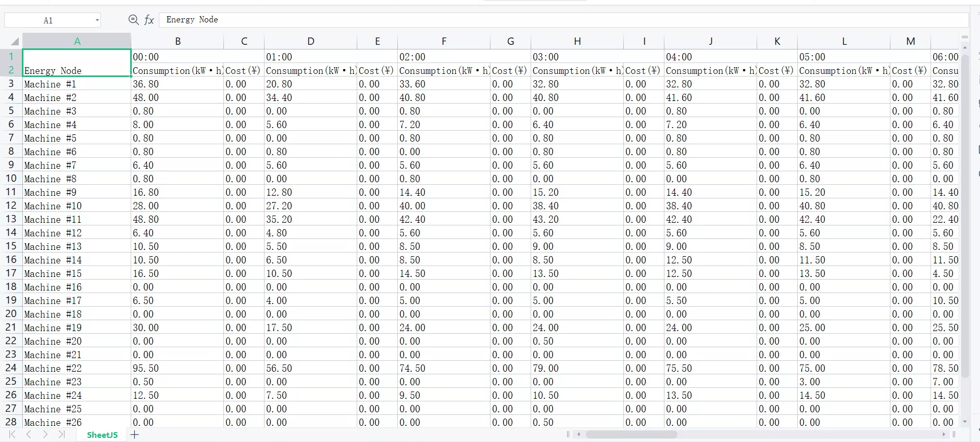Go to the next sheet arrow
The width and height of the screenshot is (980, 442).
pyautogui.click(x=45, y=435)
